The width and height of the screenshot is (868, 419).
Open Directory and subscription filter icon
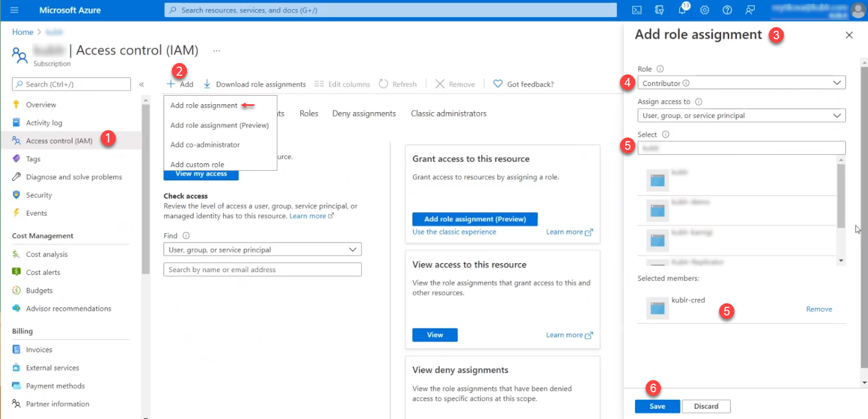click(660, 10)
